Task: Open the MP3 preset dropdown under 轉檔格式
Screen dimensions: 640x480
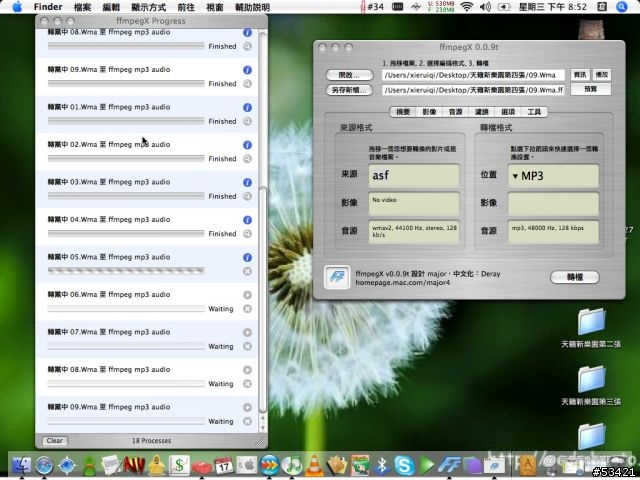Action: coord(553,176)
